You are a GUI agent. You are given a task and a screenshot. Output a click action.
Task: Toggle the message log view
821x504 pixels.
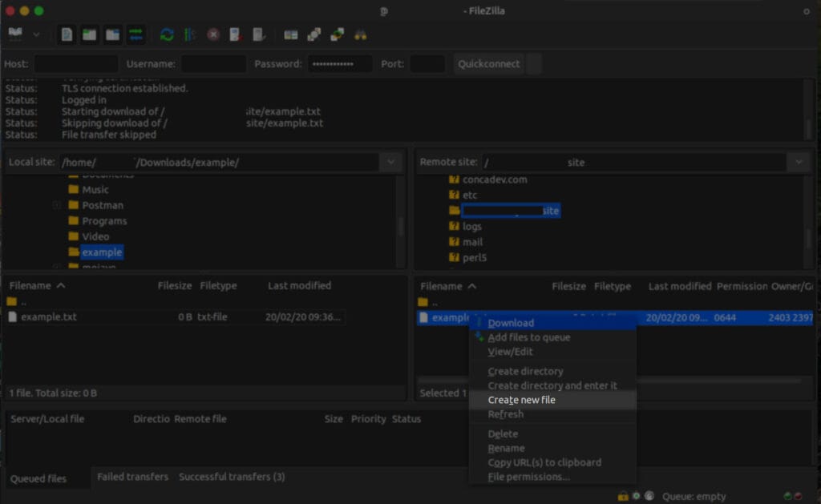pyautogui.click(x=66, y=34)
